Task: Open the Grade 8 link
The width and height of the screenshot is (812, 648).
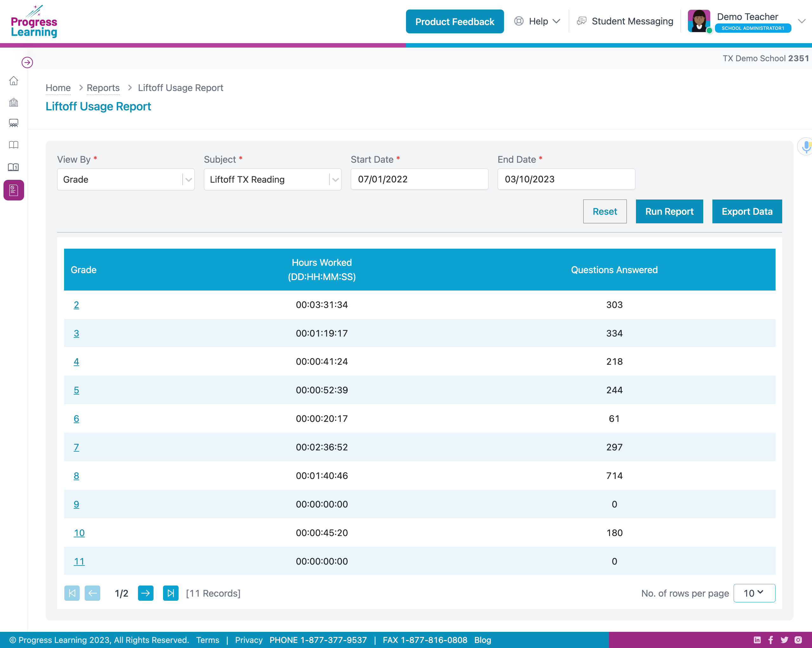Action: (x=76, y=475)
